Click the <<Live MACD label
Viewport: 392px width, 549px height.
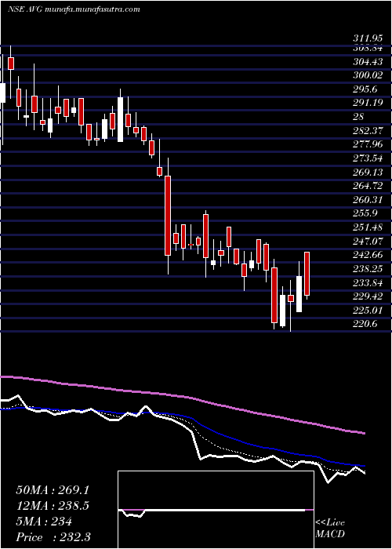pos(330,529)
